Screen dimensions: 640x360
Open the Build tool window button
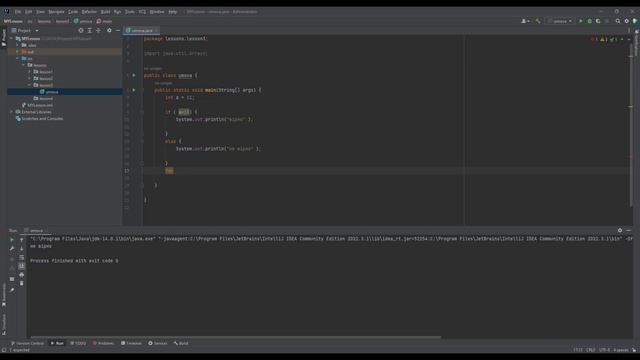181,344
